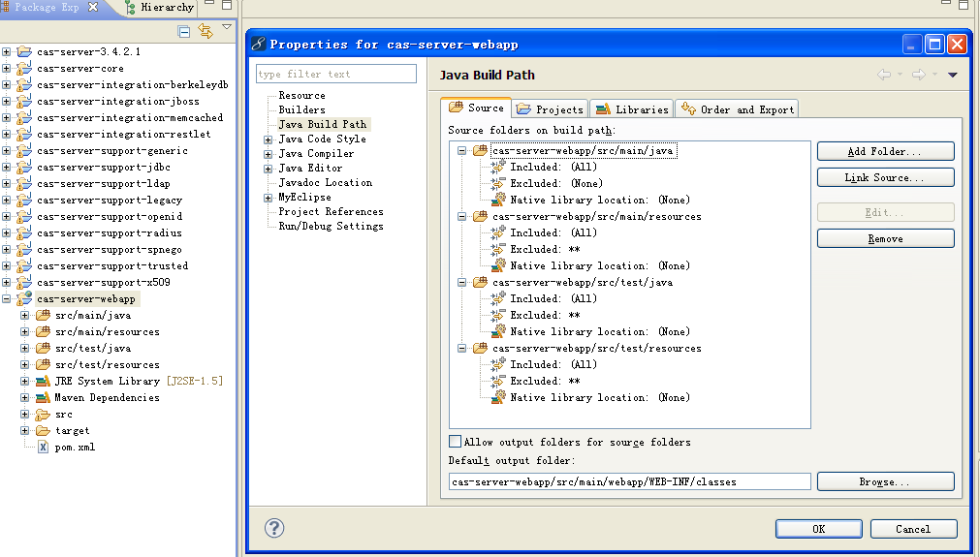Select Javadoc Location page
980x557 pixels.
tap(326, 182)
